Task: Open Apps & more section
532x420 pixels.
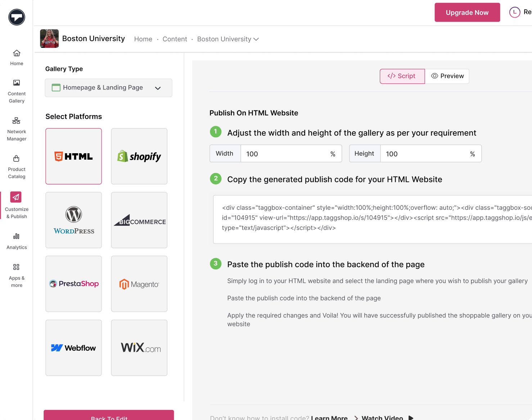Action: pos(17,276)
